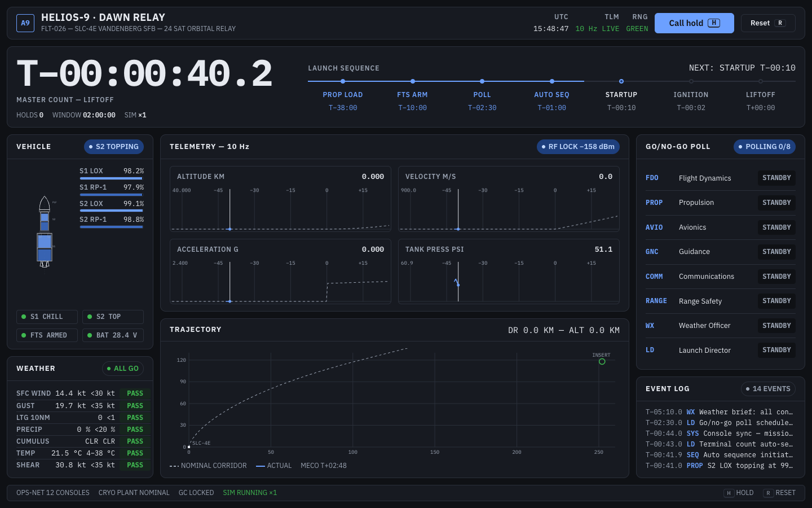Click STANDBY for Flight Dynamics
812x508 pixels.
click(776, 178)
